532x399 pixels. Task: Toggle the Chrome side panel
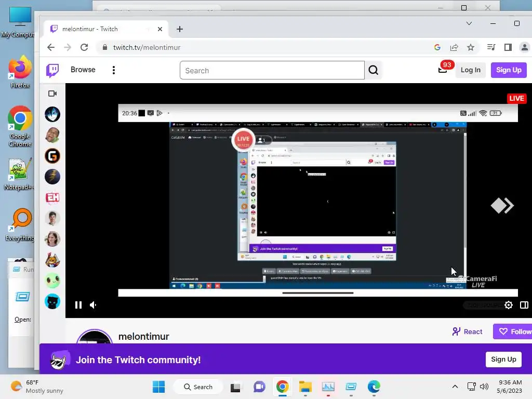coord(508,47)
